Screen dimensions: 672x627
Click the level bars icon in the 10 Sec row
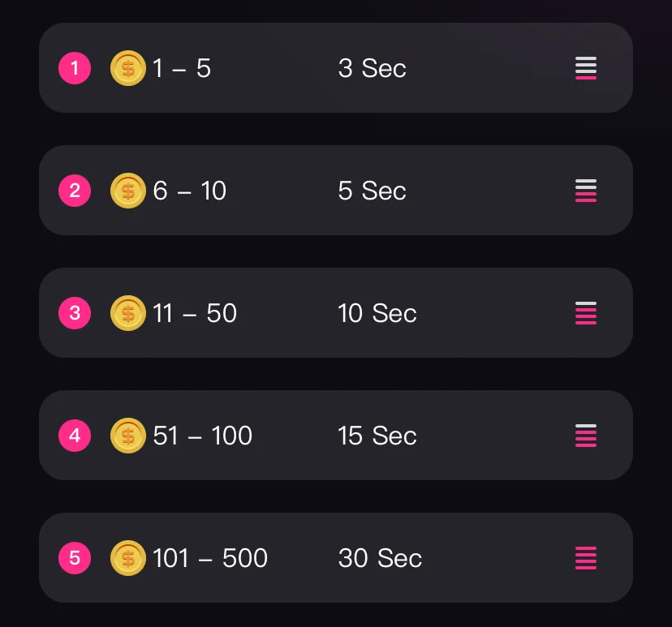[586, 313]
